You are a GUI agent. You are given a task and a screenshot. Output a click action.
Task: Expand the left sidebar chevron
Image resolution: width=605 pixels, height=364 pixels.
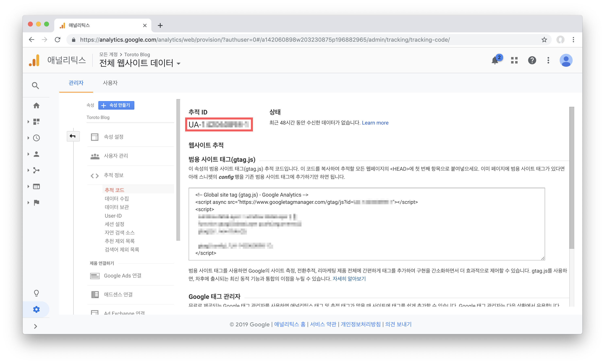click(x=36, y=326)
